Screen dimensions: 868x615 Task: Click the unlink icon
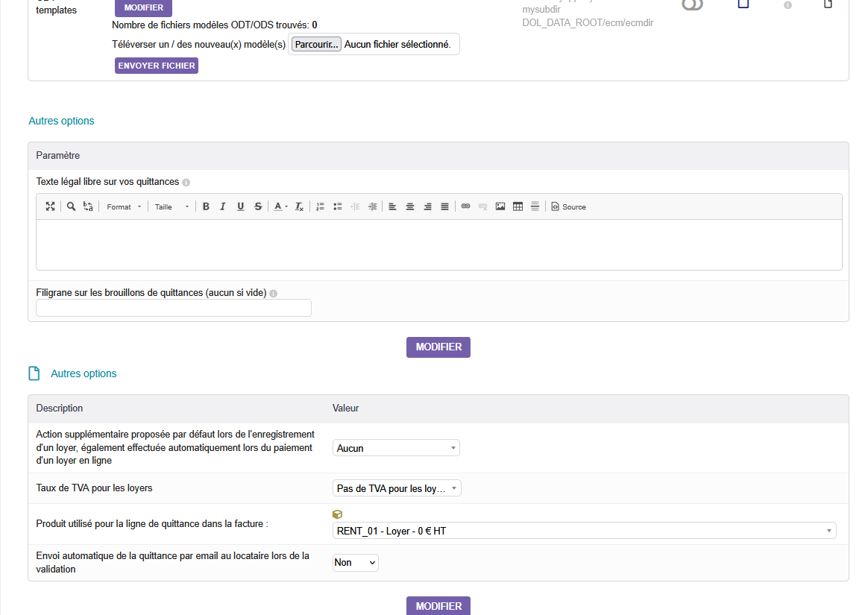click(x=482, y=206)
